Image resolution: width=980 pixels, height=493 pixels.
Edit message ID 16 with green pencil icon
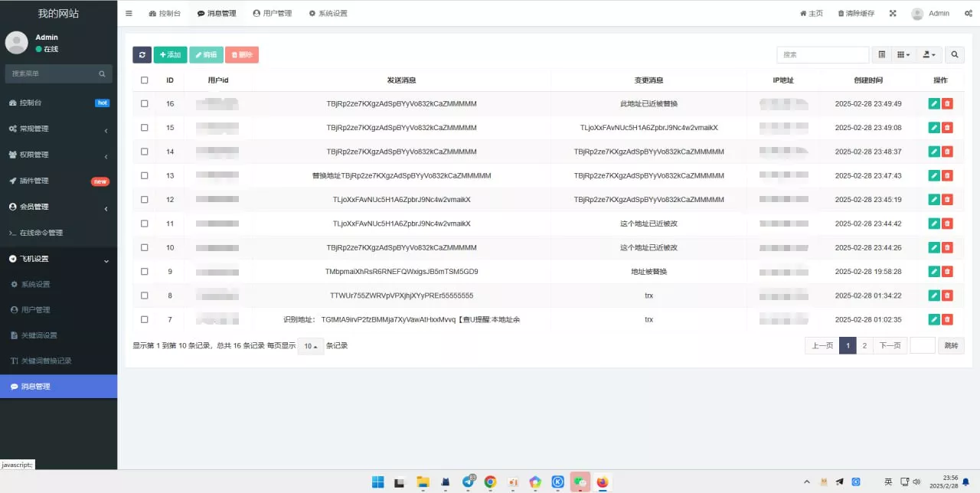tap(933, 103)
